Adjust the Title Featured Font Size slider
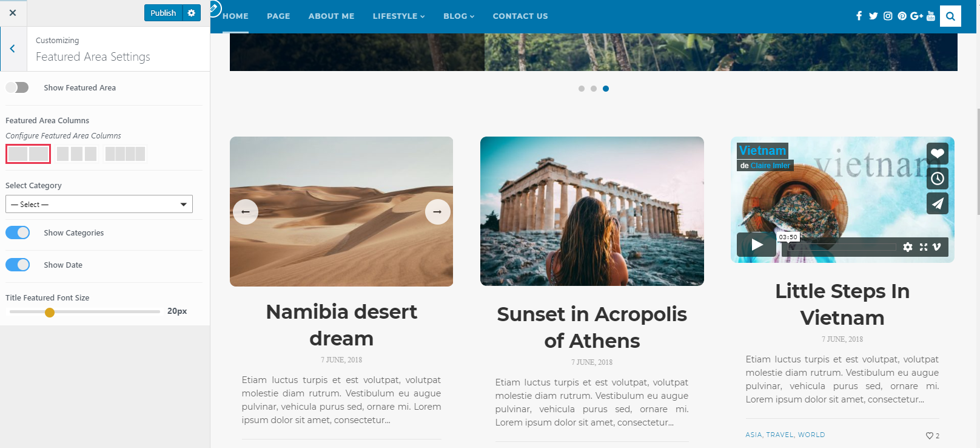980x448 pixels. tap(50, 312)
